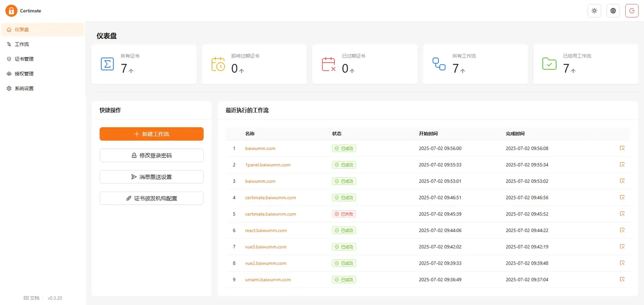Screen dimensions: 644x305
Task: Click the 即将过期证书 calendar clock icon
Action: 218,64
